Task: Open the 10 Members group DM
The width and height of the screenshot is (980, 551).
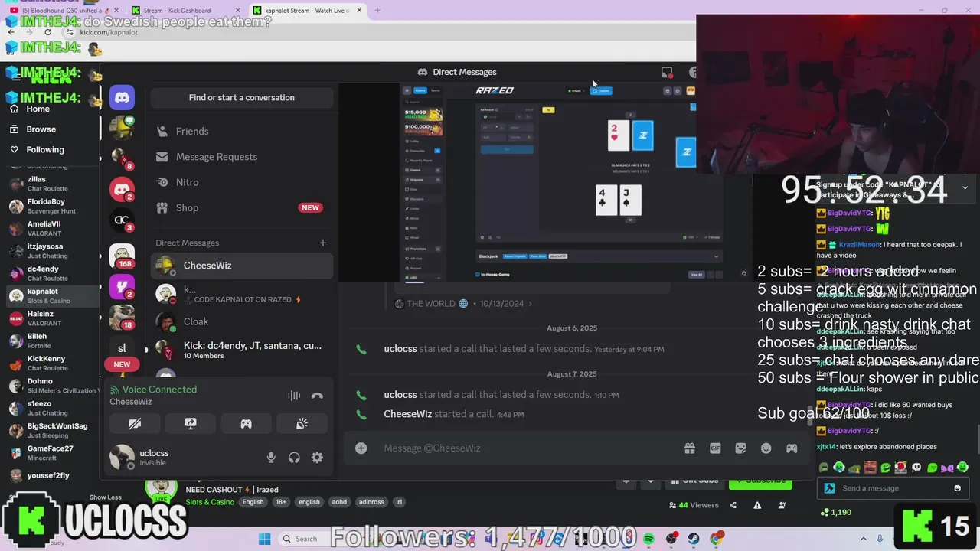Action: click(241, 350)
